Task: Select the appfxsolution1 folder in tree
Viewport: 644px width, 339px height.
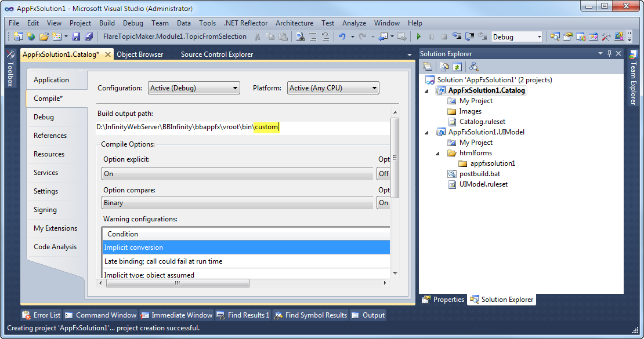Action: [493, 163]
